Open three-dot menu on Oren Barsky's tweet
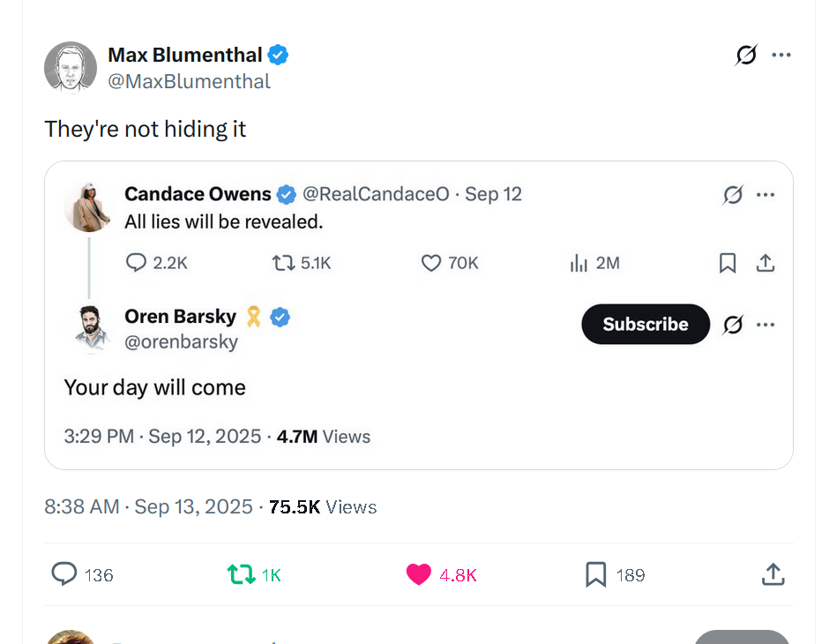 point(766,325)
